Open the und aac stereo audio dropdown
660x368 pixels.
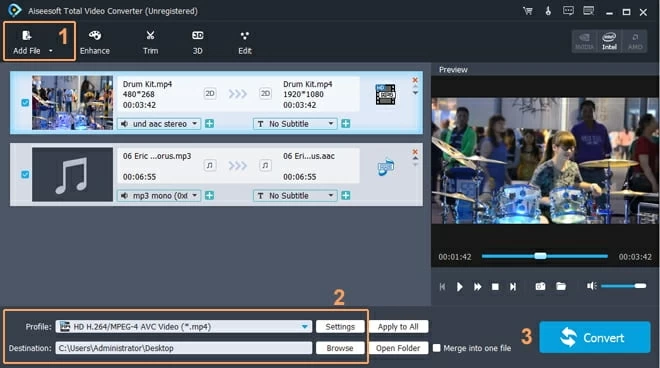coord(159,124)
